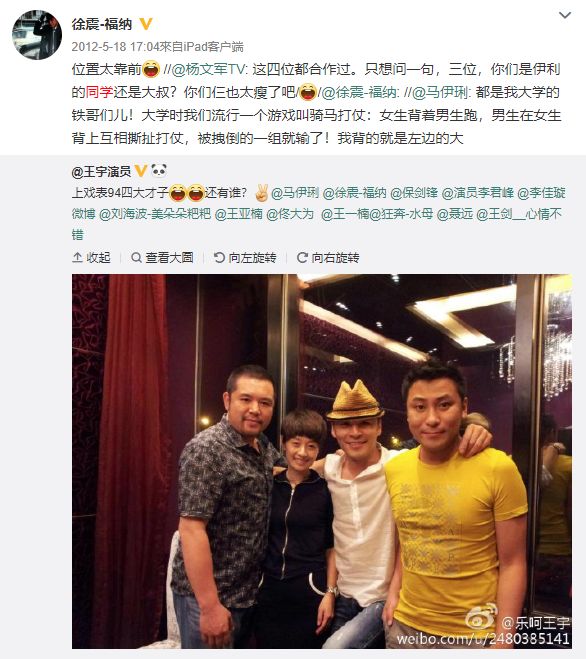The width and height of the screenshot is (586, 659).
Task: Click the 2012-5-18 17:04 timestamp
Action: tap(116, 47)
